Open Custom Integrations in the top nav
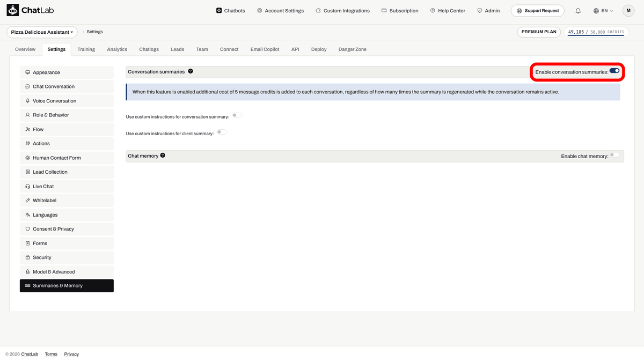The image size is (644, 362). click(x=342, y=11)
